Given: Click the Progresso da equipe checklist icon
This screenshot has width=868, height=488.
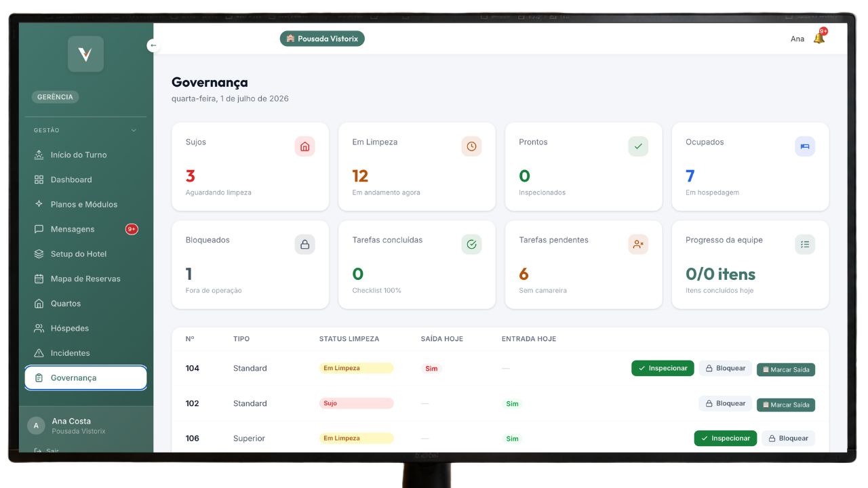Looking at the screenshot, I should [x=805, y=245].
